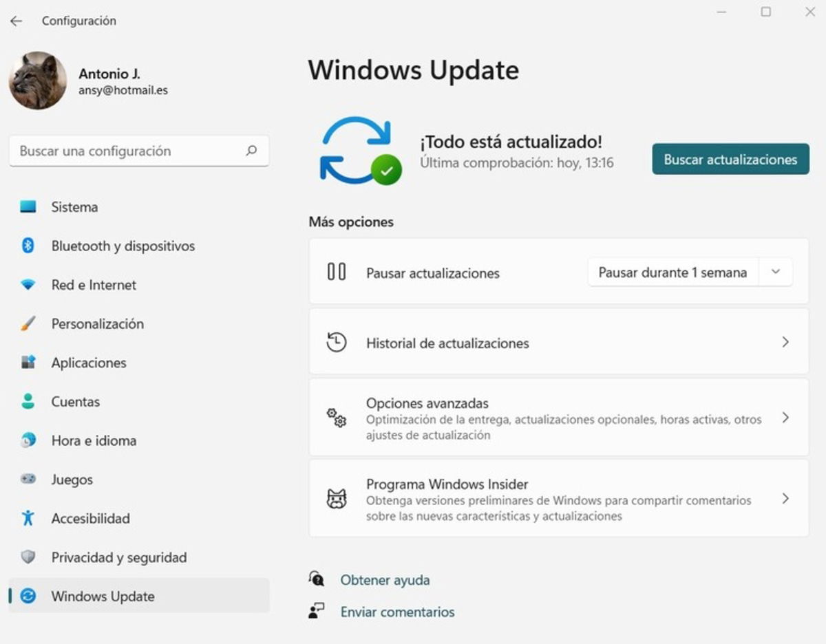Close the Configuración window
Screen dimensions: 826x644
point(810,12)
